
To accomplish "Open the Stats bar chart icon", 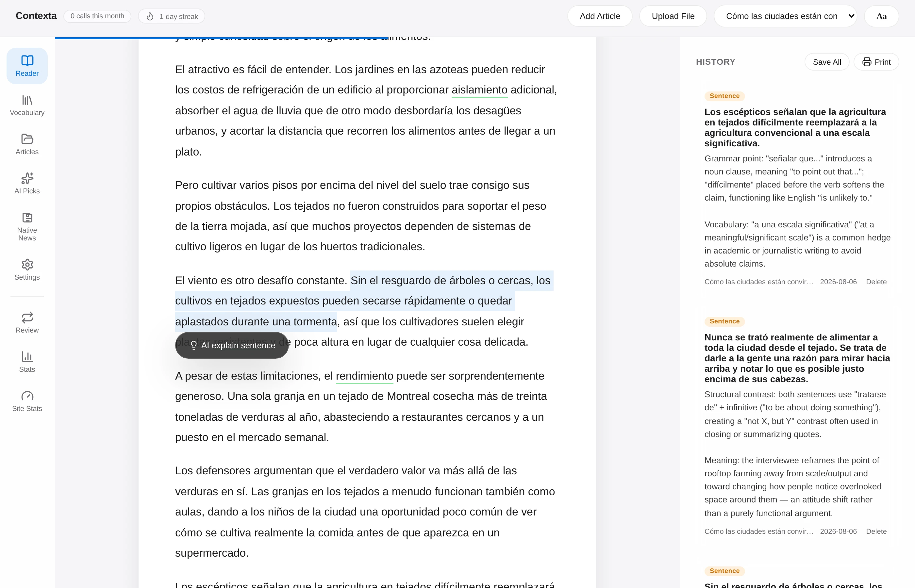I will tap(27, 357).
